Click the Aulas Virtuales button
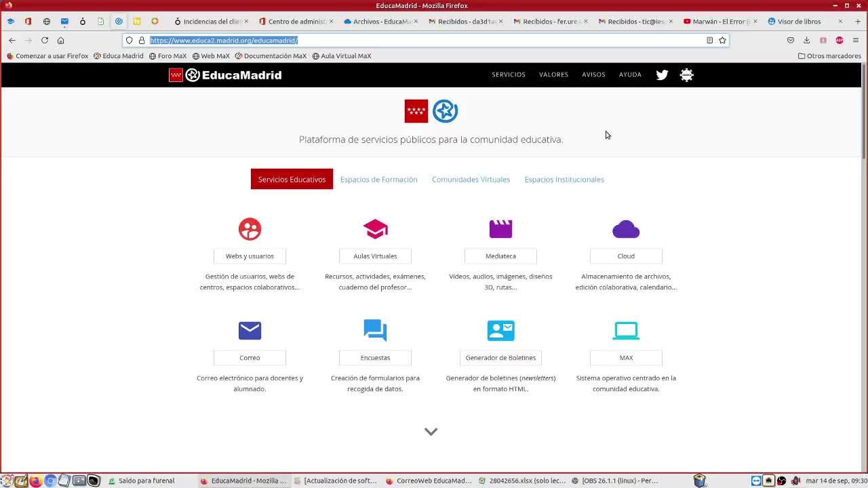868x488 pixels. tap(375, 256)
